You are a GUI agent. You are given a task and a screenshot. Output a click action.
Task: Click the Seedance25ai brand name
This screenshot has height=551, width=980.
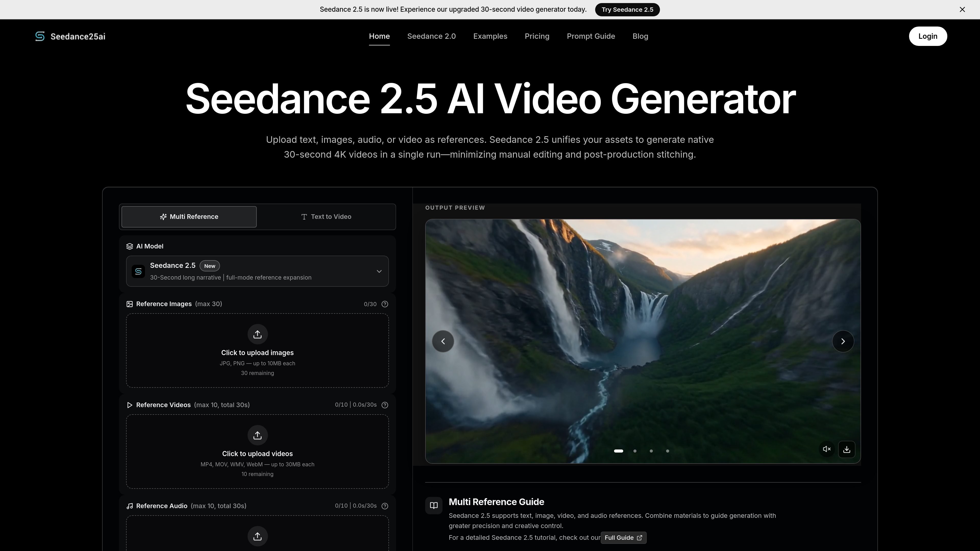pos(78,36)
